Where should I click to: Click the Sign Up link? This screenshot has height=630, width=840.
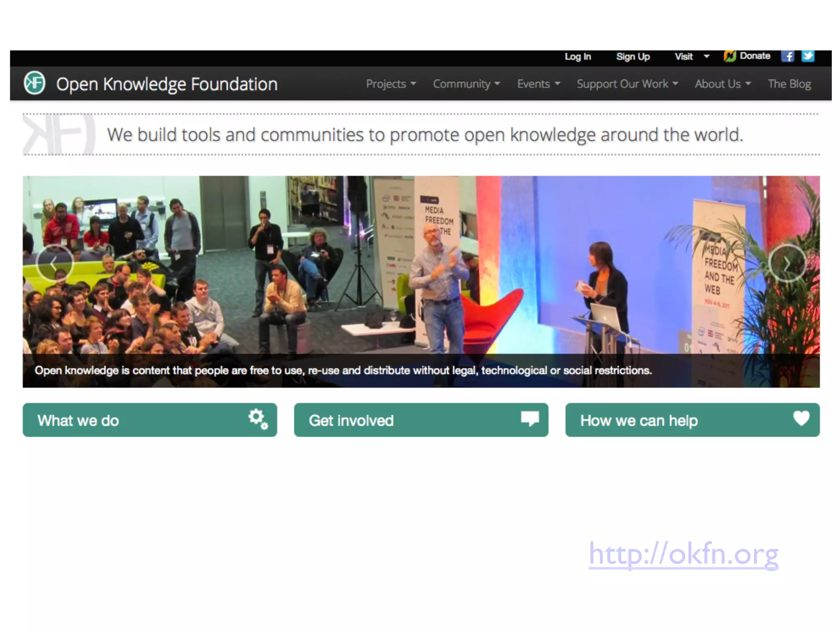coord(632,57)
